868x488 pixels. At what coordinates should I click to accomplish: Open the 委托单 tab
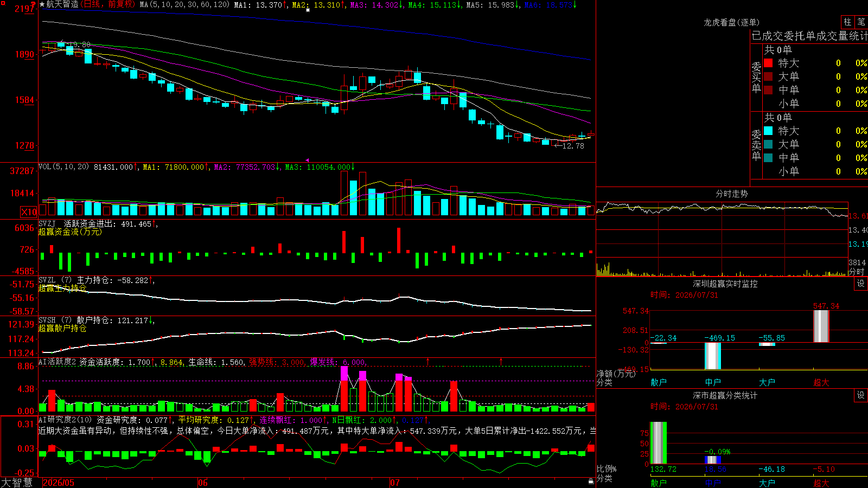coord(800,36)
